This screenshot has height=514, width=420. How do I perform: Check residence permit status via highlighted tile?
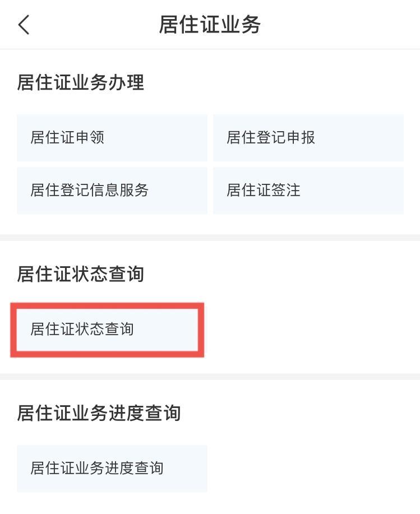pyautogui.click(x=107, y=330)
